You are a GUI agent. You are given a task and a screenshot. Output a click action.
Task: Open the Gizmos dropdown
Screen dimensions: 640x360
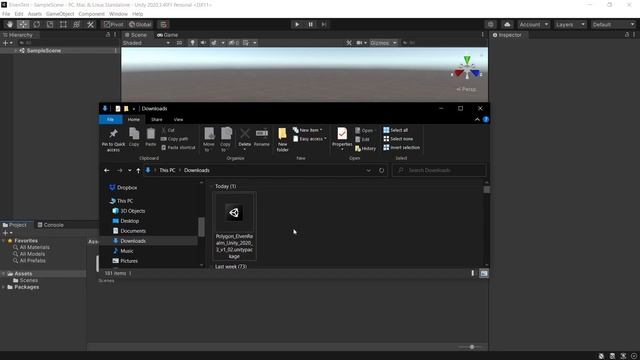(x=383, y=43)
